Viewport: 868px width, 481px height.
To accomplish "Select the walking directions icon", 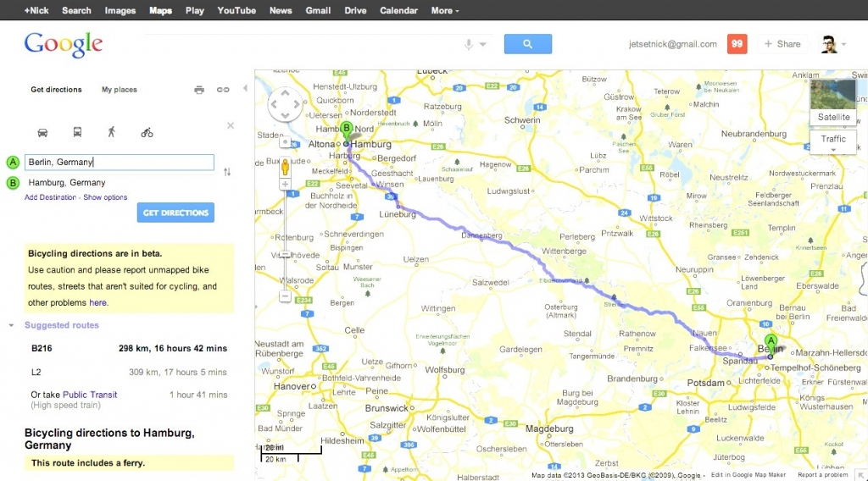I will click(111, 132).
